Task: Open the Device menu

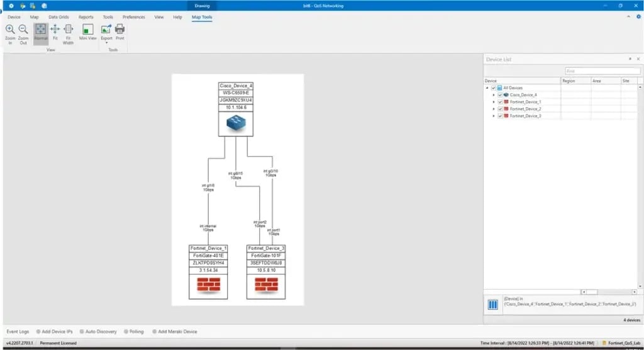Action: (14, 17)
